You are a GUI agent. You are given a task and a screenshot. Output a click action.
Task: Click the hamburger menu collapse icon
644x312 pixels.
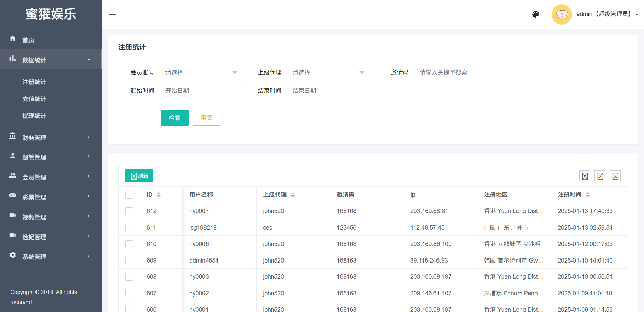113,14
